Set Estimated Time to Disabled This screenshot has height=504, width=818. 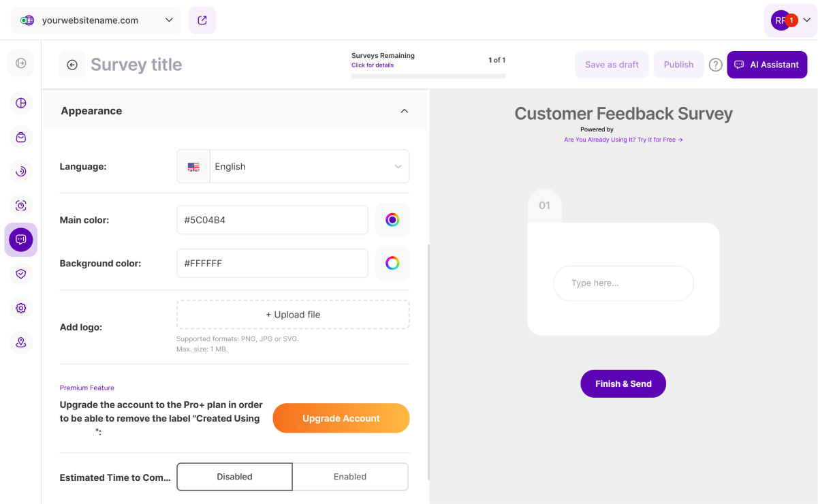[x=234, y=477]
